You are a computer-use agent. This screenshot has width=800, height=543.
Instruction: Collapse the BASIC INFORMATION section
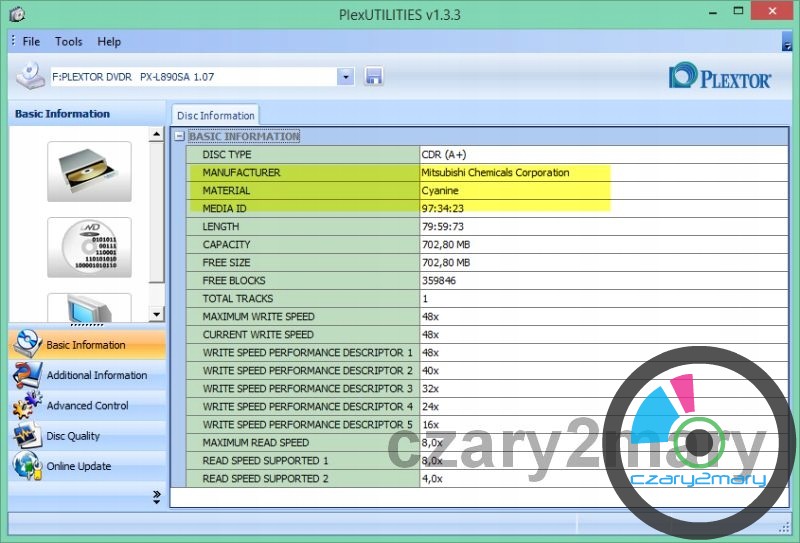180,136
